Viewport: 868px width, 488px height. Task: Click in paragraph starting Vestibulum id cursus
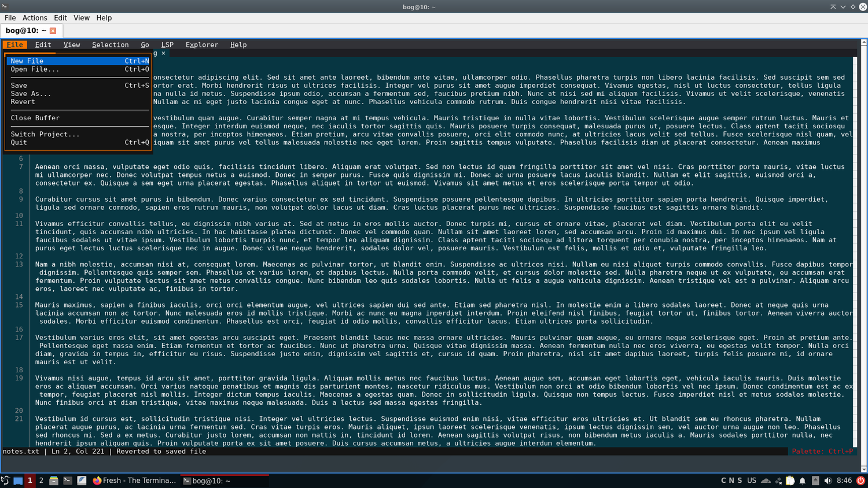click(438, 431)
